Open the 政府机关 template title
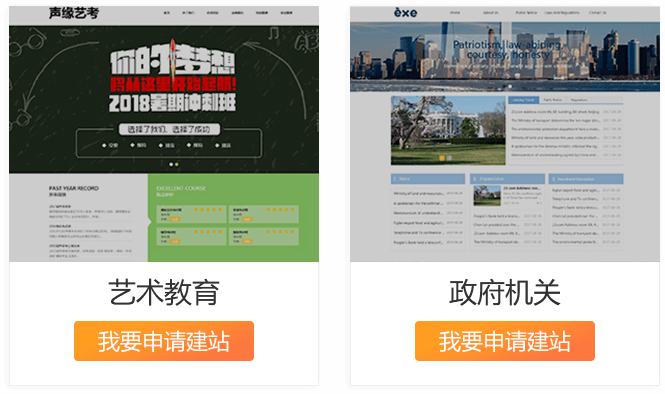 (x=505, y=292)
